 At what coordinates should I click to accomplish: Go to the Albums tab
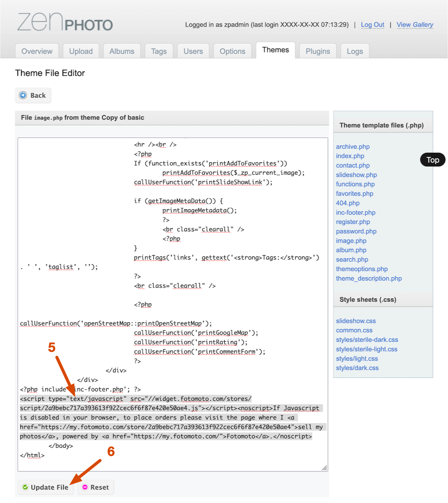tap(122, 51)
